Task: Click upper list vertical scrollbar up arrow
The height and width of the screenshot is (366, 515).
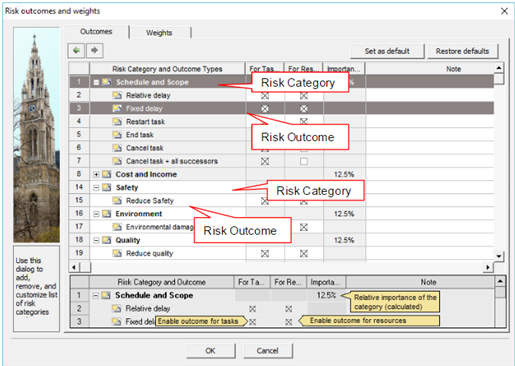Action: [499, 68]
